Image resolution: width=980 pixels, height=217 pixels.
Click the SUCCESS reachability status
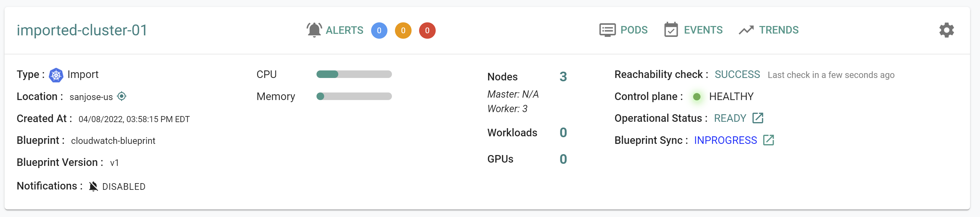click(737, 74)
